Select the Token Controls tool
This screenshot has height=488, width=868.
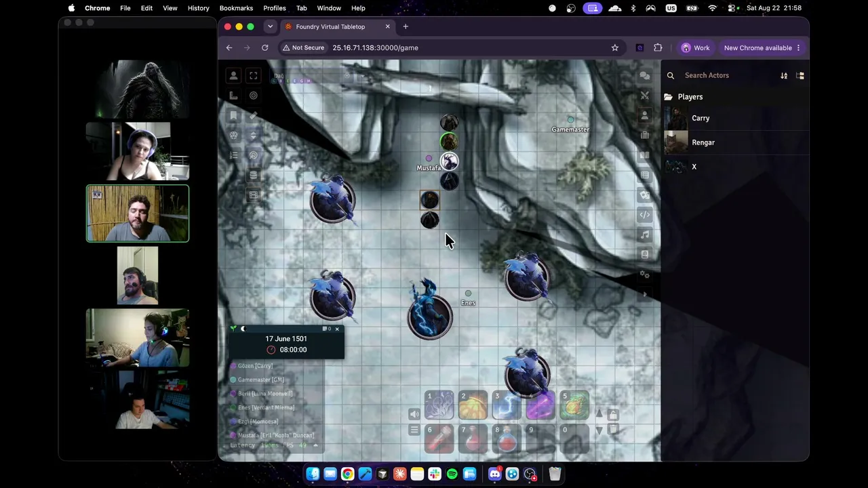[233, 76]
